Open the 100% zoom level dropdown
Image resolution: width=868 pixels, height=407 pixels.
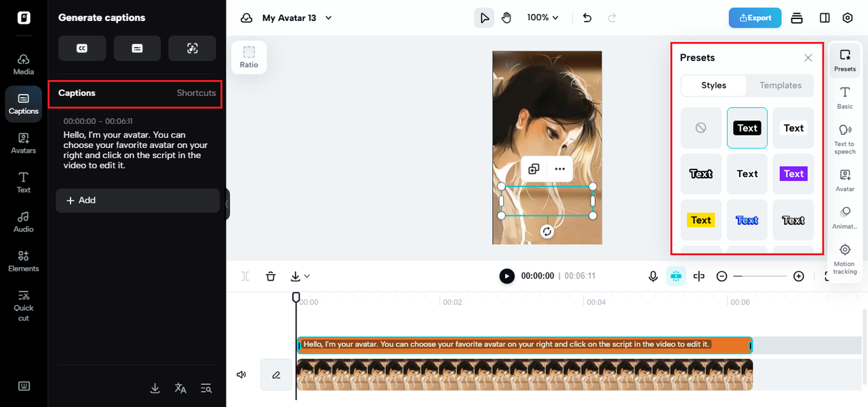click(x=542, y=18)
